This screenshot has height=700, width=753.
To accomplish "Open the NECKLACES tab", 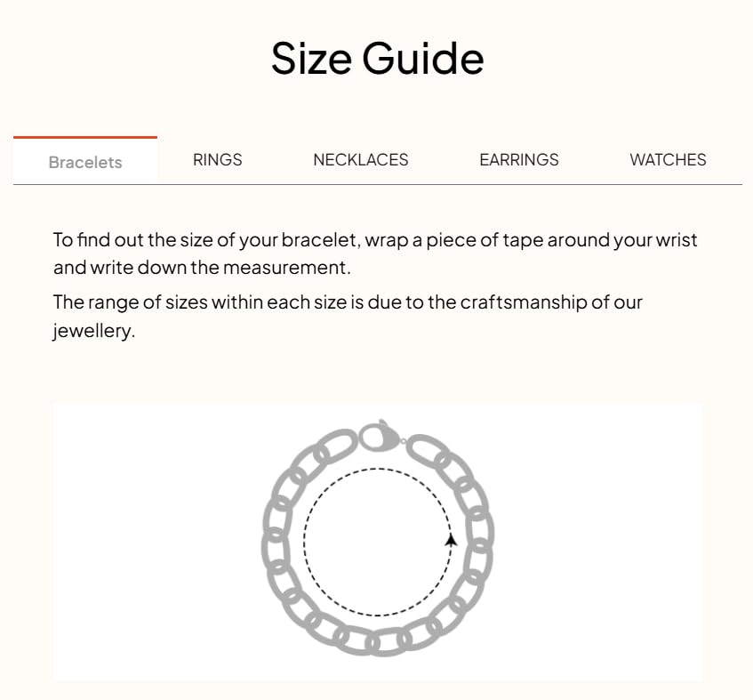I will [x=360, y=160].
